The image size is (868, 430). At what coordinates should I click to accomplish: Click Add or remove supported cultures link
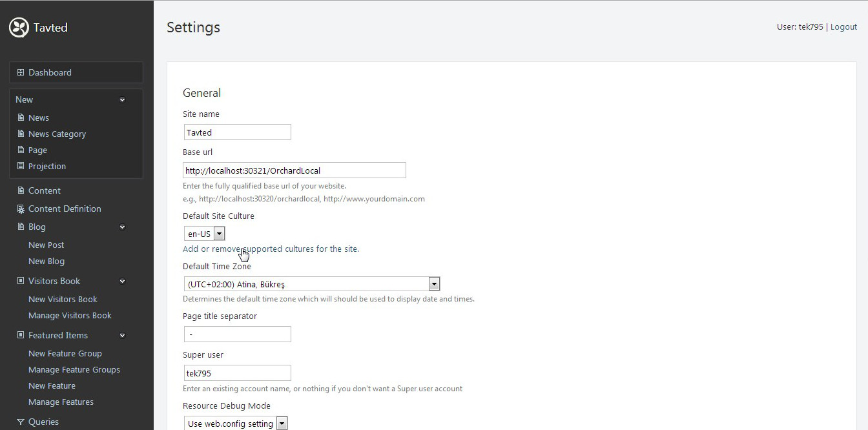click(271, 249)
